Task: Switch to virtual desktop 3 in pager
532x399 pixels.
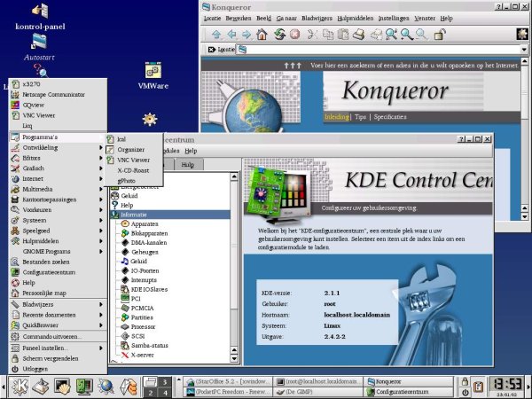Action: [165, 381]
